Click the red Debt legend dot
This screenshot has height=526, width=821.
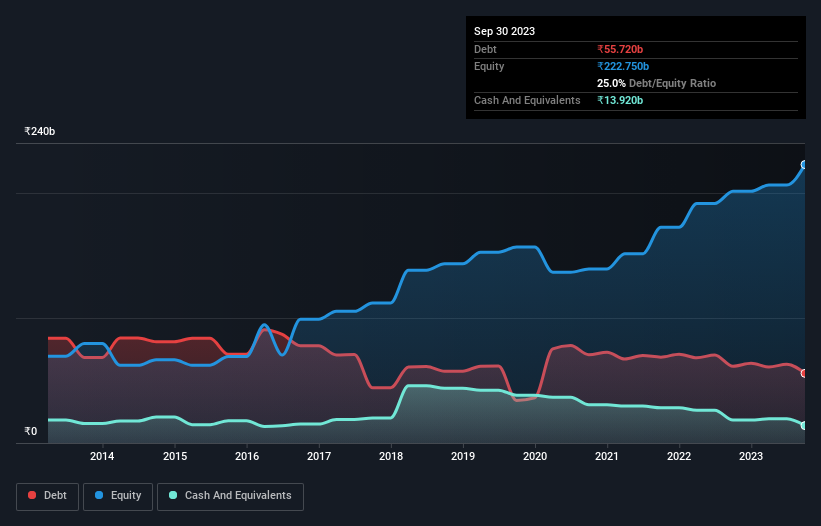click(32, 495)
